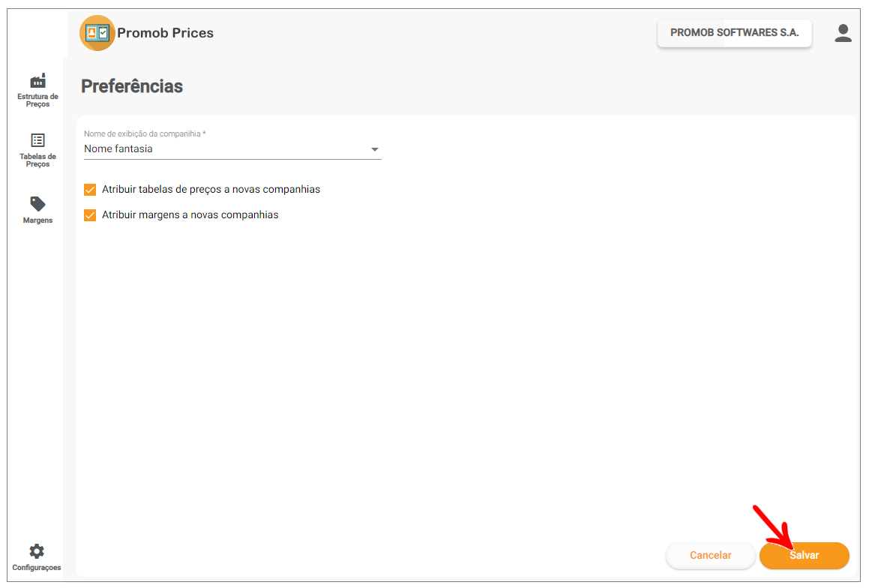This screenshot has width=869, height=588.
Task: Click the Promob Prices logo icon
Action: [x=97, y=33]
